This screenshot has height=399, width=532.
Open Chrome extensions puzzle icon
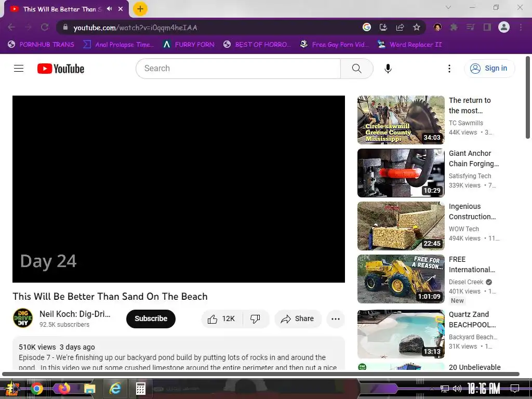(454, 27)
